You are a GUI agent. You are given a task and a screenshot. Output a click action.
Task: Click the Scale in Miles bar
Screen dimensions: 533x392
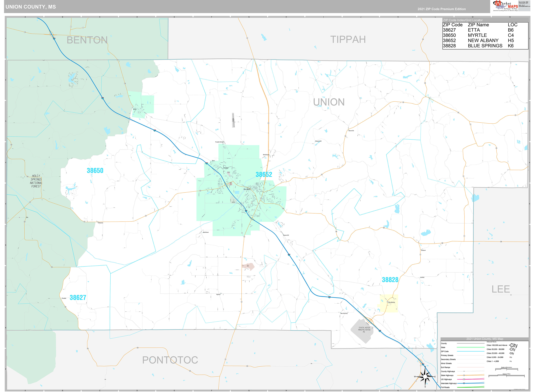[506, 376]
